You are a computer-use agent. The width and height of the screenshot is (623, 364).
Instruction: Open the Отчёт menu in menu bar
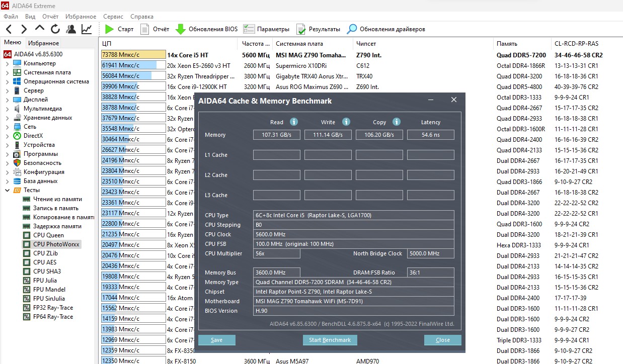[x=50, y=17]
